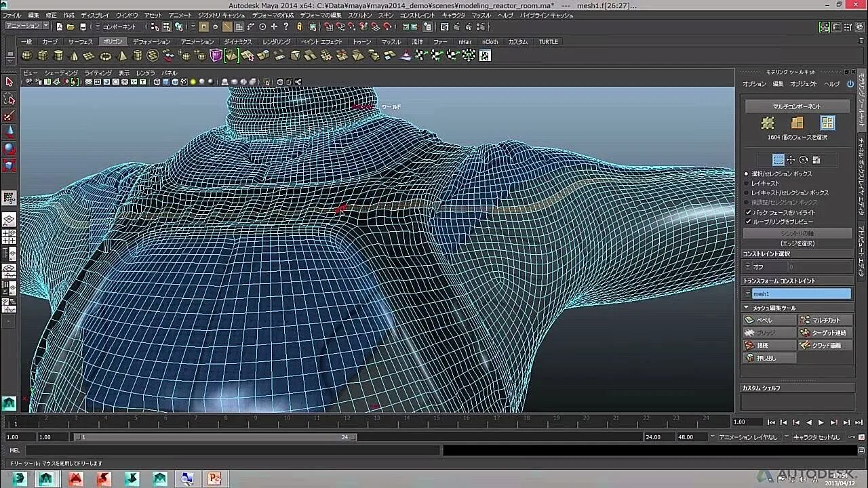Click the MEL command input field

point(233,450)
